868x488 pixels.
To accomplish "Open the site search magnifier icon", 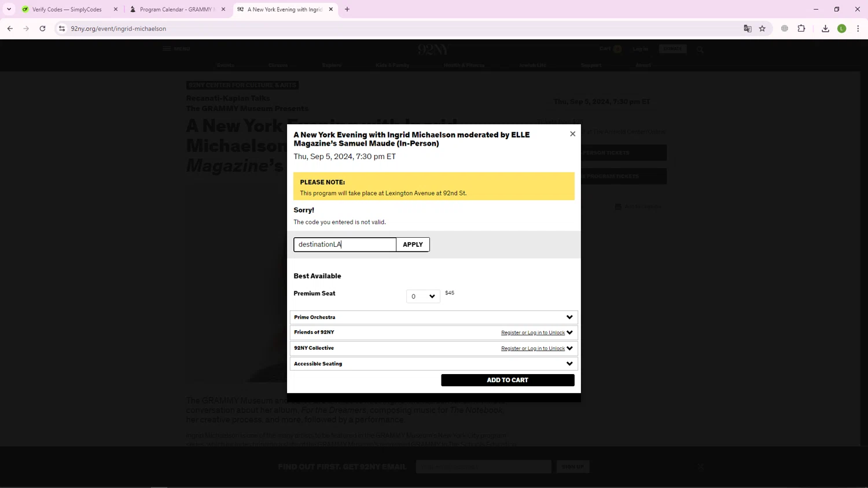I will [700, 50].
